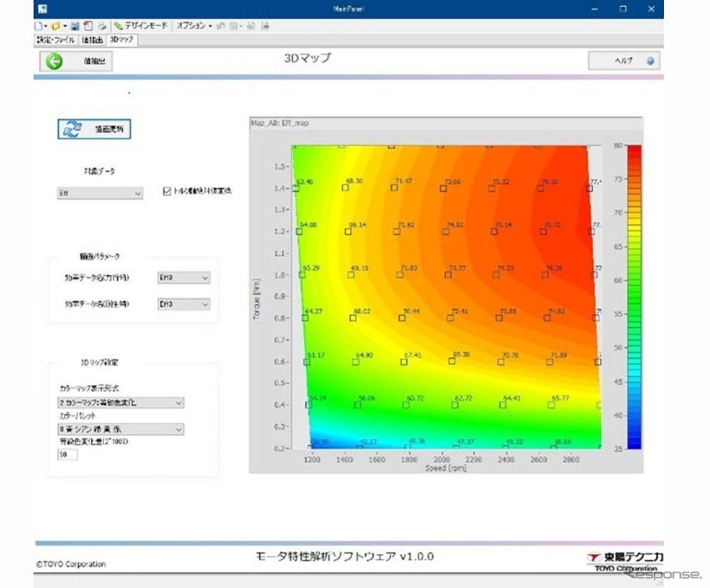
Task: Click the Speed [rpm] axis label
Action: pyautogui.click(x=446, y=468)
